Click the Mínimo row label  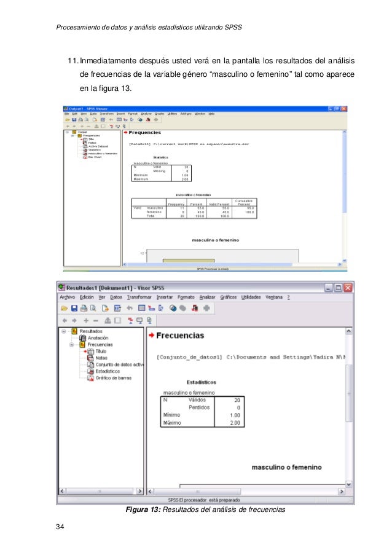point(171,415)
